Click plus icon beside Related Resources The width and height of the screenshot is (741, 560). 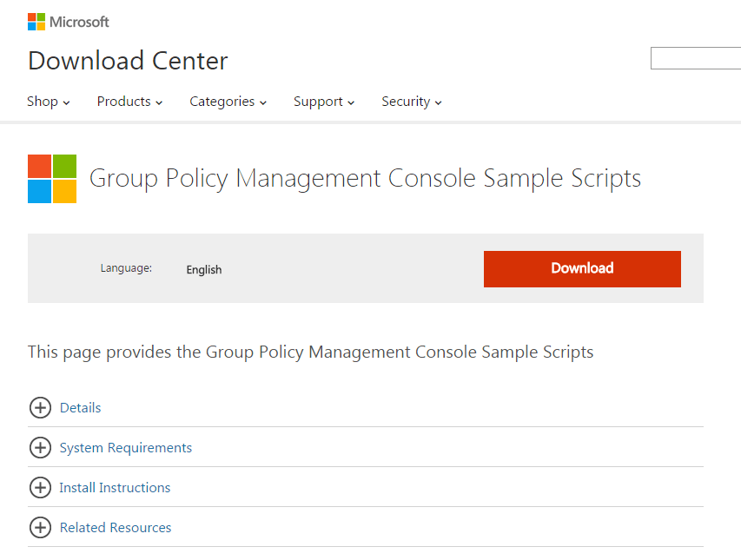pos(40,528)
